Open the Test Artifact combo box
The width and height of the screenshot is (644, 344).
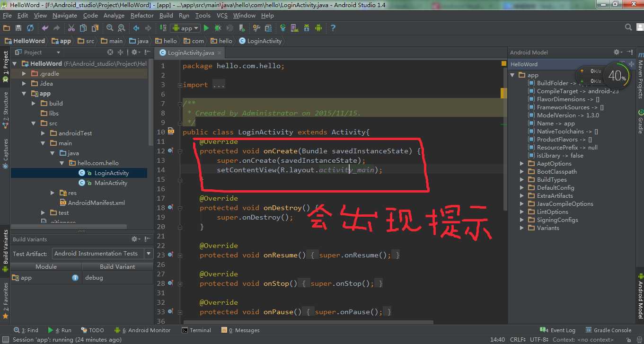pyautogui.click(x=103, y=254)
